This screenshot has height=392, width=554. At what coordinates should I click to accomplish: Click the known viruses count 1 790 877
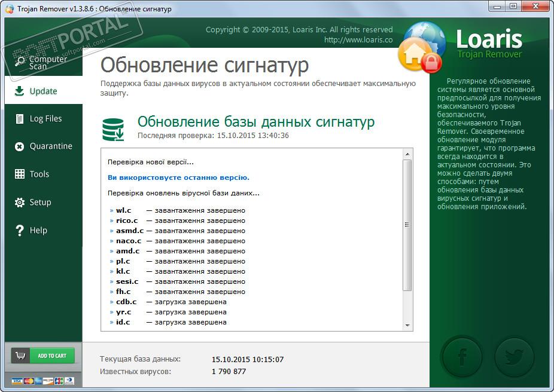(x=229, y=372)
